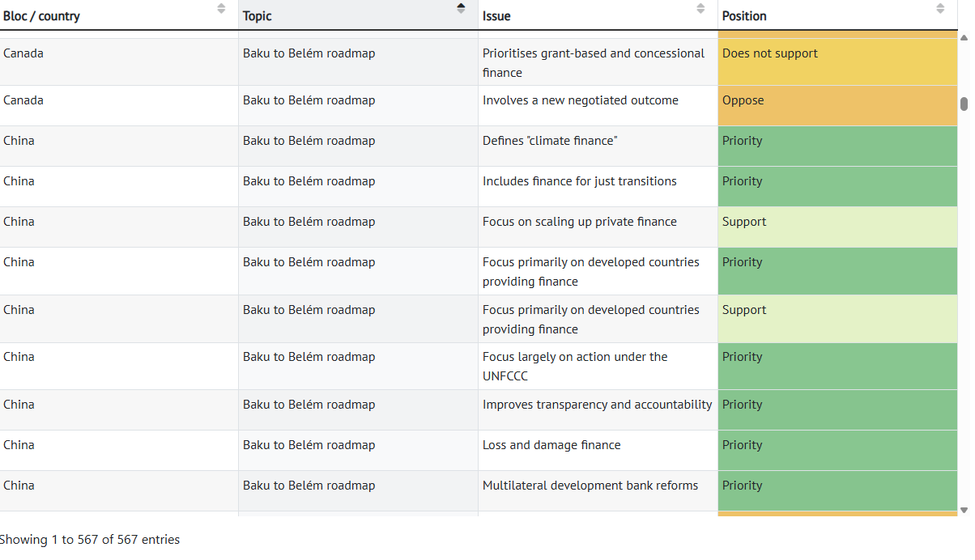Click the table scrollbar's up arrow
975x560 pixels.
point(964,37)
